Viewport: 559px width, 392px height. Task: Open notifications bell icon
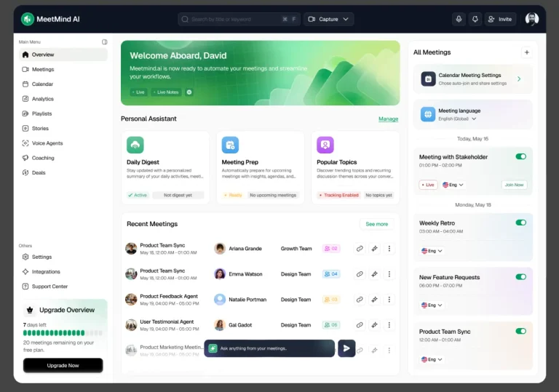(475, 19)
